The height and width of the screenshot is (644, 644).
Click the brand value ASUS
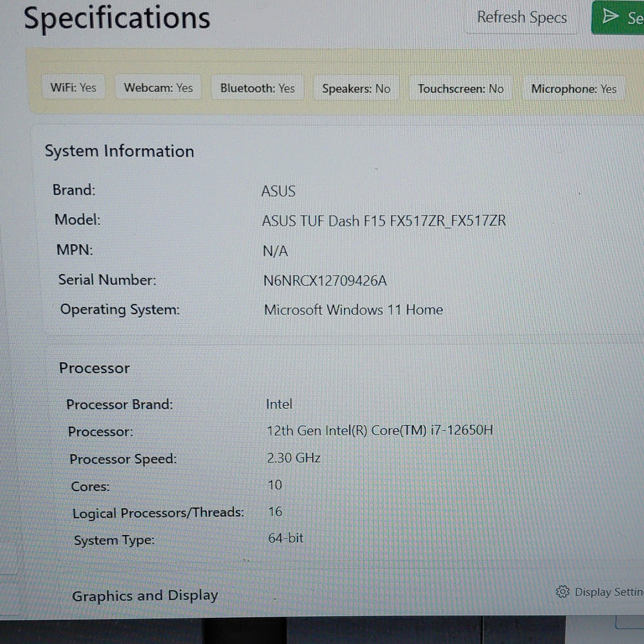(x=278, y=191)
